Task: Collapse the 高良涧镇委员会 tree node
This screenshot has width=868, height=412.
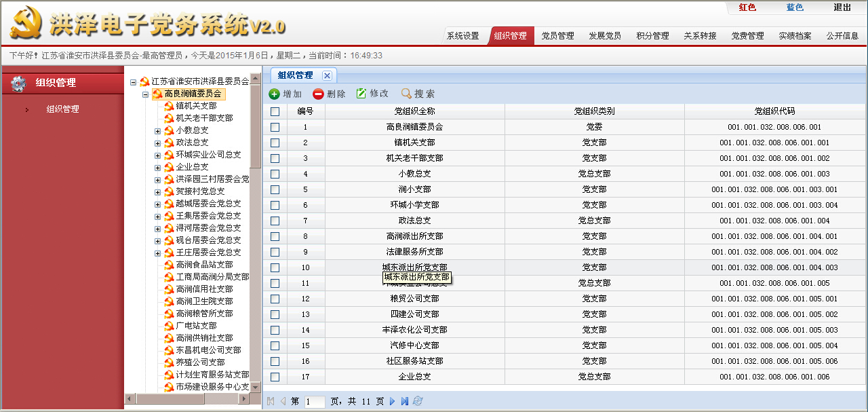Action: (x=145, y=94)
